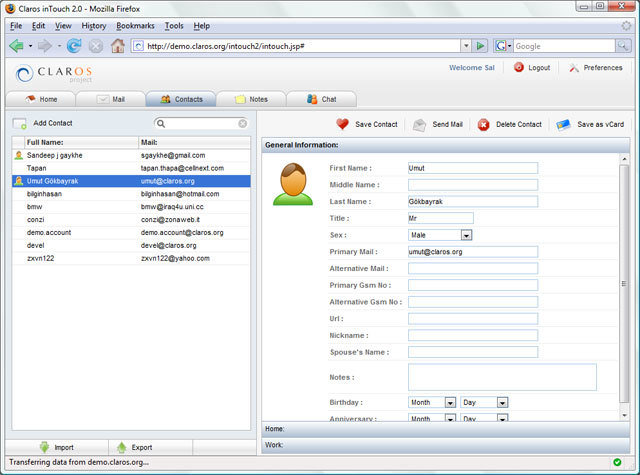
Task: Click the form scrollbar down arrow
Action: (x=624, y=415)
